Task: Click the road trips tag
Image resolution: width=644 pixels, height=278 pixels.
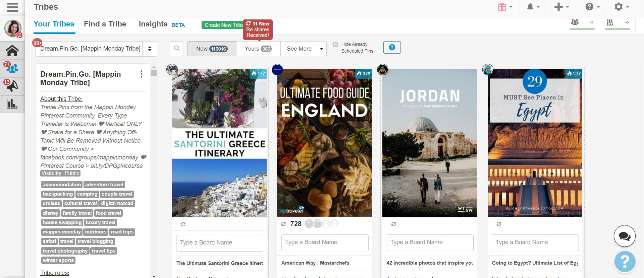Action: tap(122, 232)
